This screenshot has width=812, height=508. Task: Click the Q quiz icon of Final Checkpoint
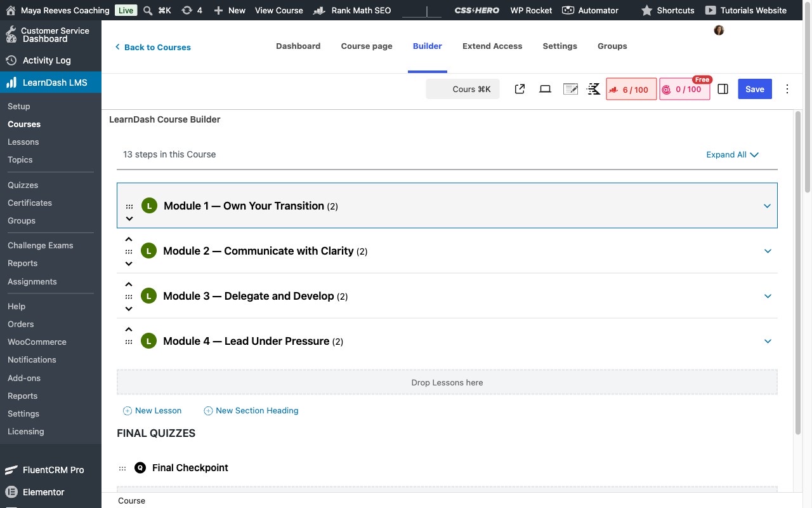tap(140, 467)
